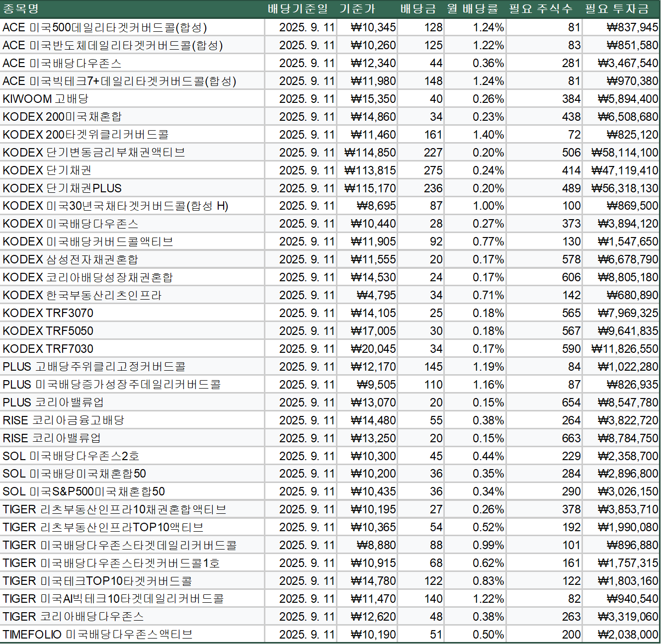Click the 종목명 column header

[132, 9]
